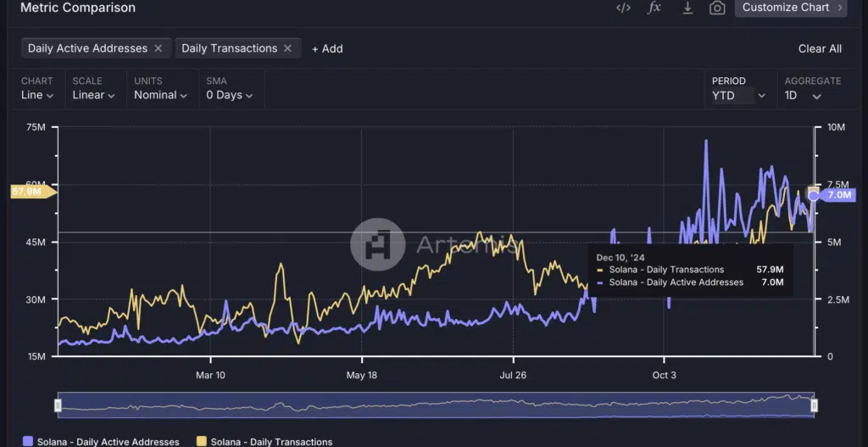This screenshot has height=447, width=868.
Task: Toggle Solana Daily Active Addresses legend
Action: click(x=101, y=442)
